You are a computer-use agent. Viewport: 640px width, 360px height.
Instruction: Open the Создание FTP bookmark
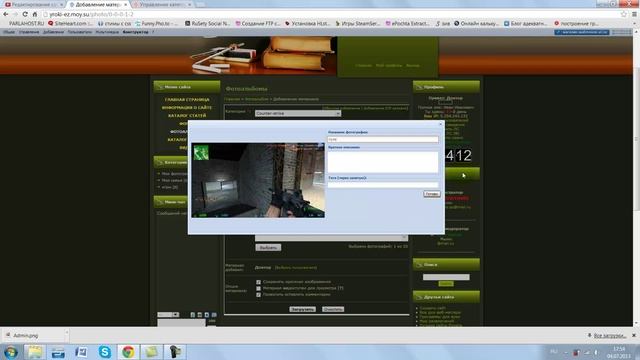coord(258,24)
